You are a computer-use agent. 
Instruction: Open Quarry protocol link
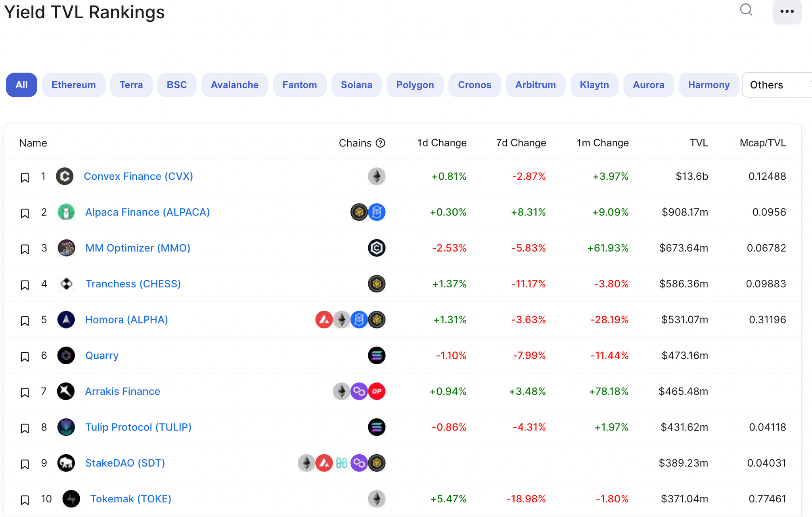pyautogui.click(x=102, y=356)
